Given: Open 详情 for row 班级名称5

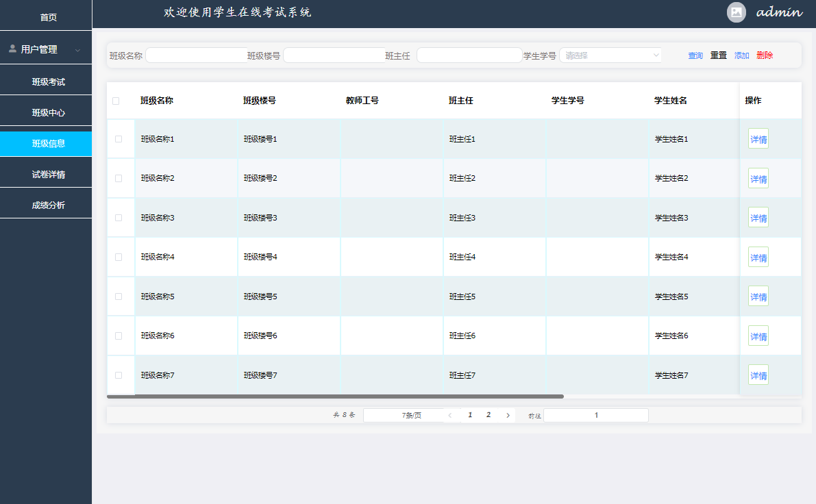Looking at the screenshot, I should coord(758,297).
